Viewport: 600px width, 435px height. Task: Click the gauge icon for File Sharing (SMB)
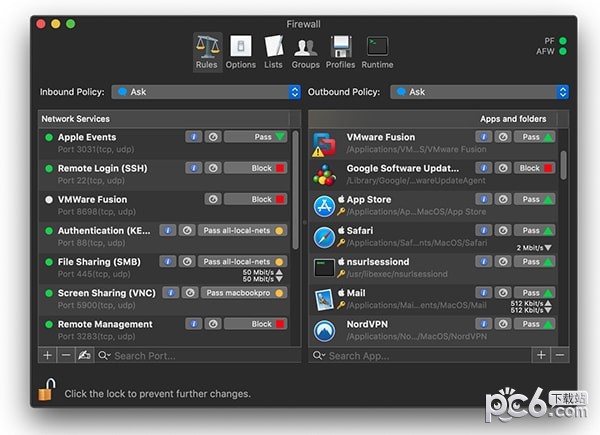tap(187, 262)
